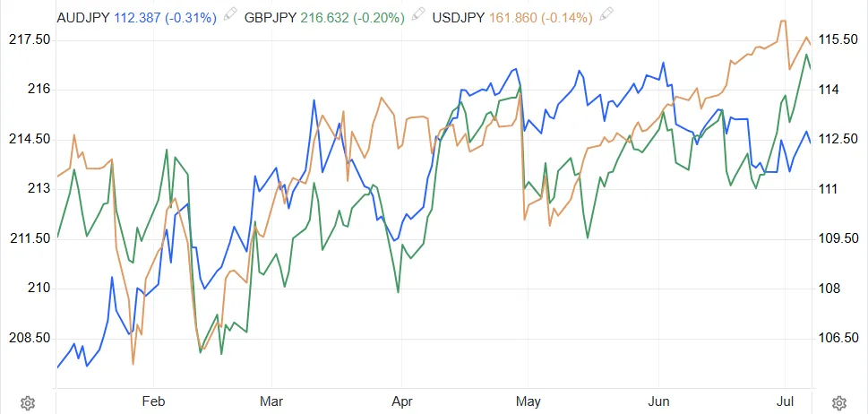Click the 106.50 right price axis label

[838, 338]
